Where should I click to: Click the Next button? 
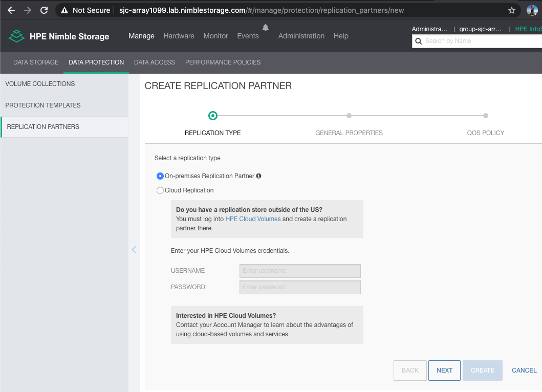tap(445, 371)
